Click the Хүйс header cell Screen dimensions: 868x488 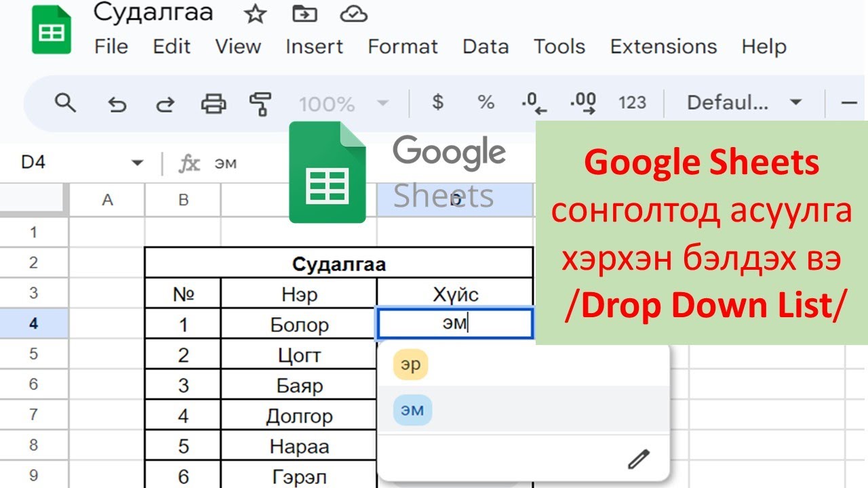tap(455, 293)
